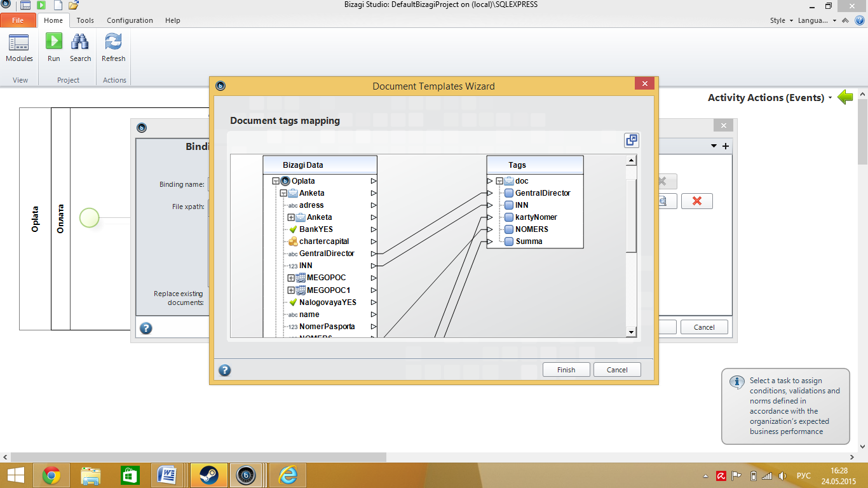Open the Style dropdown
Viewport: 868px width, 488px height.
pos(782,20)
